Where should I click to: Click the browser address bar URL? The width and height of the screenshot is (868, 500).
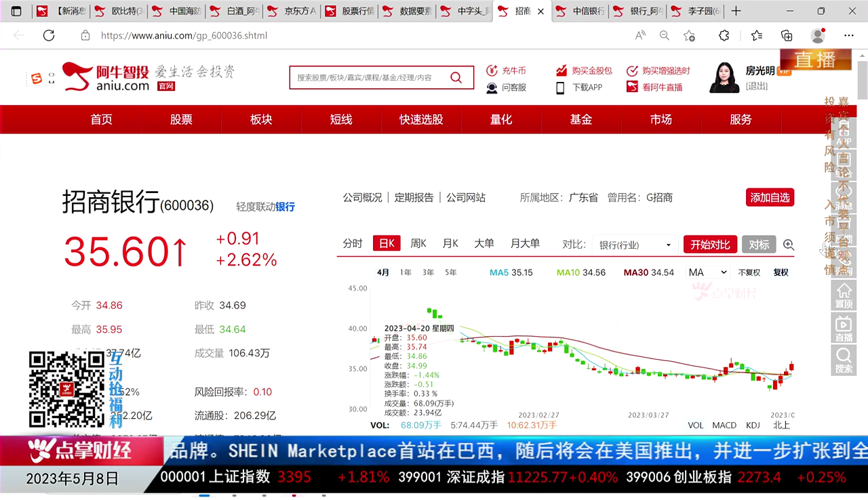(184, 36)
